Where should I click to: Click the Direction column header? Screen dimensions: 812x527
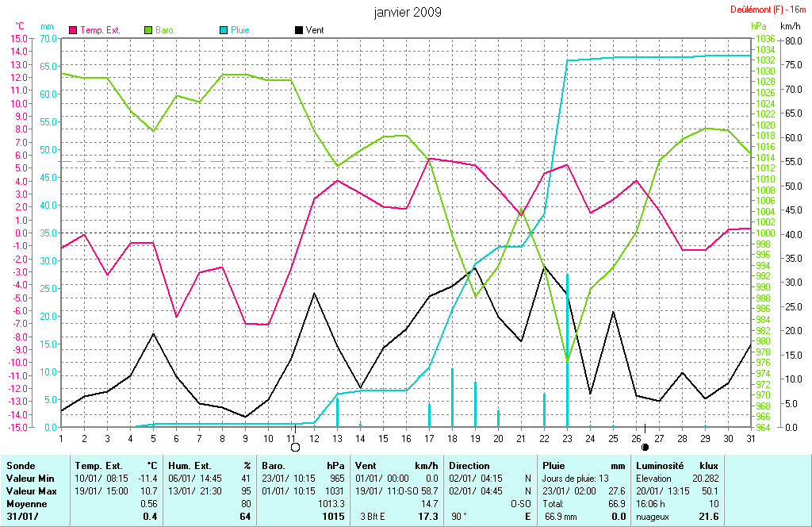pyautogui.click(x=469, y=466)
